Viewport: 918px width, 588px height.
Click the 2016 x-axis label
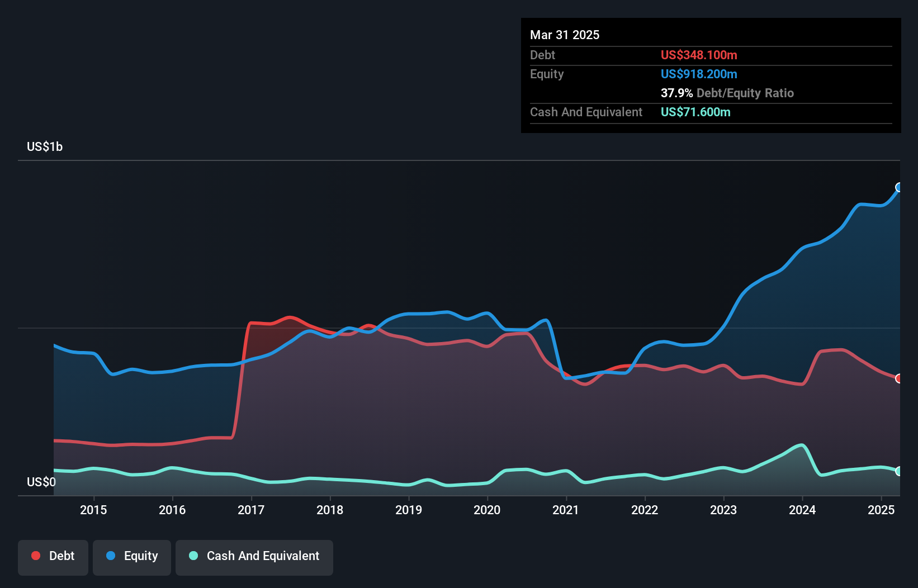(172, 510)
